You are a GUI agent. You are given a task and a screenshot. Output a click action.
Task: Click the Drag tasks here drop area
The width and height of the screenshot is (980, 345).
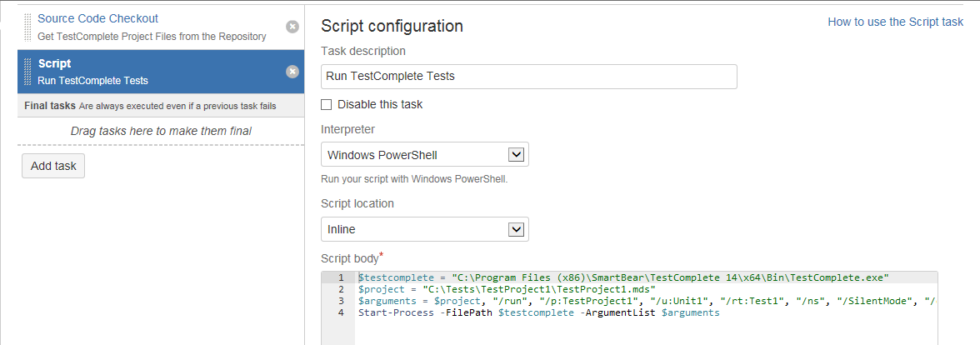click(161, 131)
